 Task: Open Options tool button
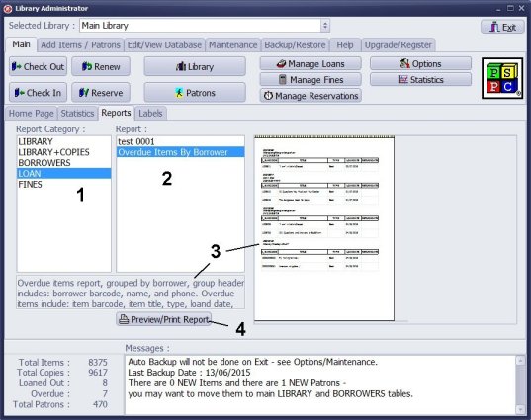420,63
